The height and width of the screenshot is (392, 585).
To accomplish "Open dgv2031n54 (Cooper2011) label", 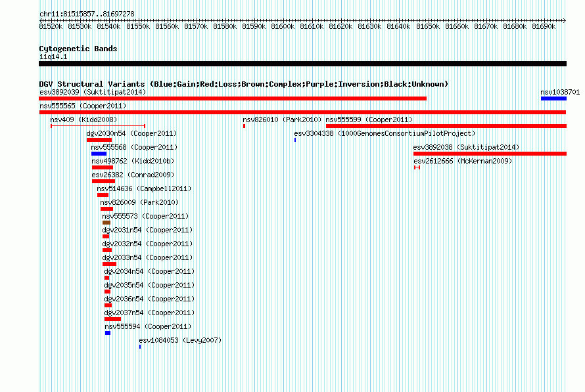I will [x=147, y=230].
